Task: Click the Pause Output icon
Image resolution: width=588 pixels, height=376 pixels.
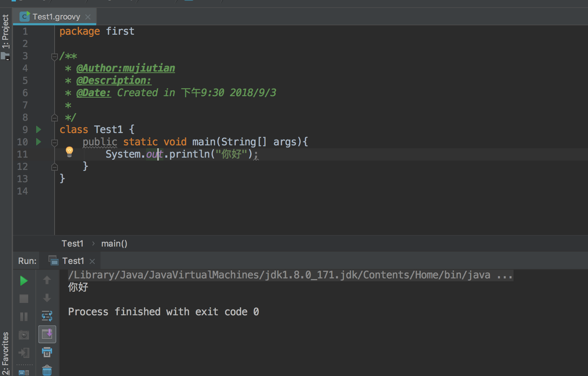Action: pyautogui.click(x=24, y=317)
